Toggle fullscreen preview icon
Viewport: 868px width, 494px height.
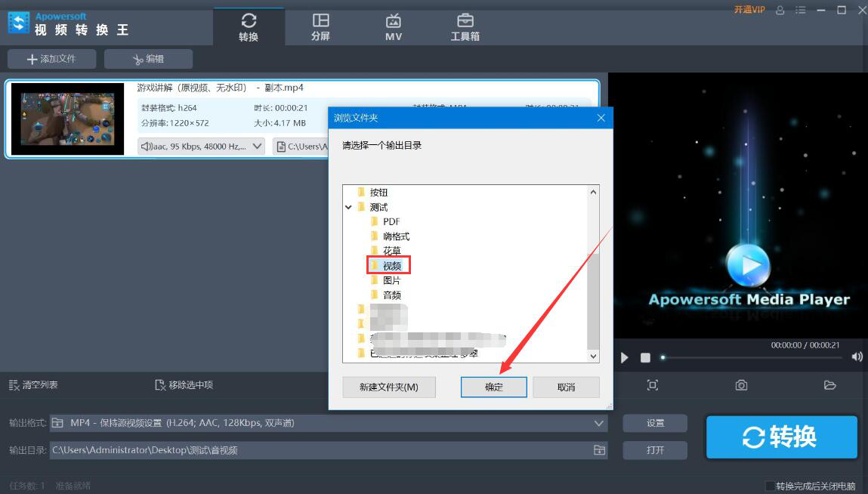[653, 385]
